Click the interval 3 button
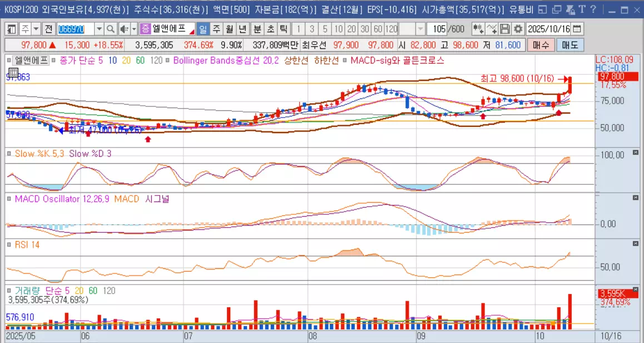 (312, 29)
